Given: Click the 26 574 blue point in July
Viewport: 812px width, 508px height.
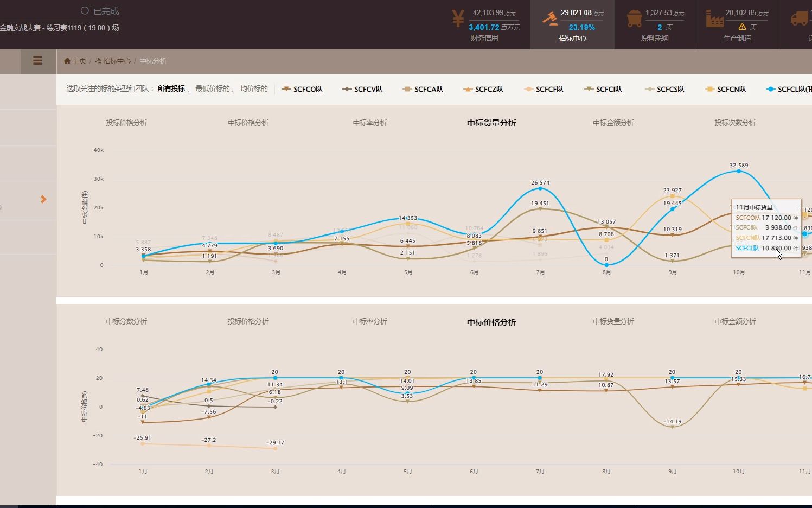Looking at the screenshot, I should click(x=540, y=188).
